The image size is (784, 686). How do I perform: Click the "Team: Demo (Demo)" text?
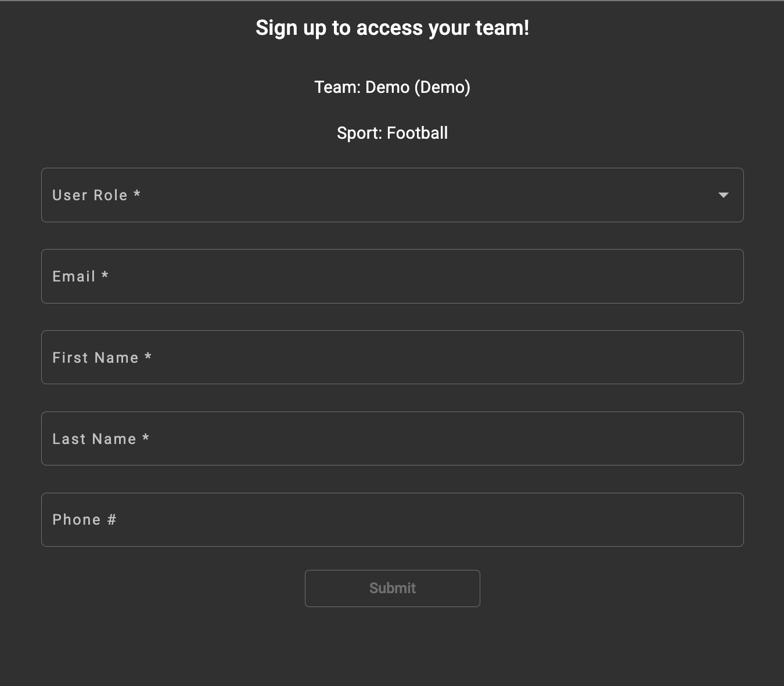tap(393, 87)
